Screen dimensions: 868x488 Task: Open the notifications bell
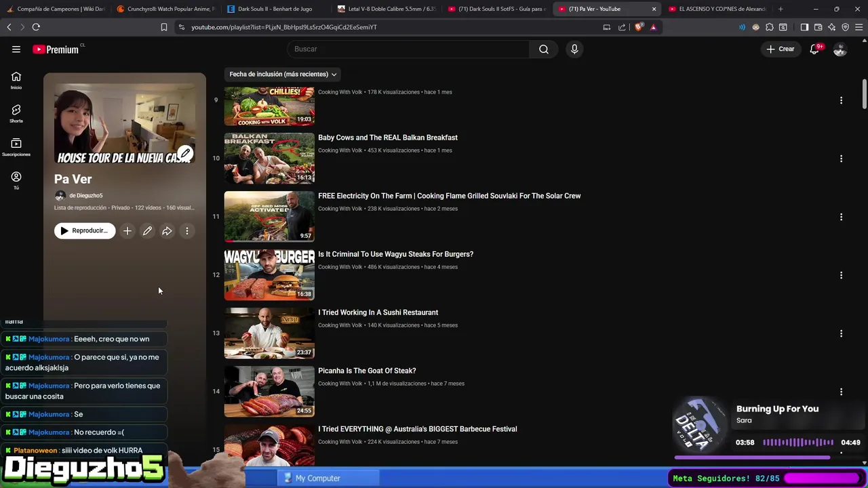tap(815, 49)
